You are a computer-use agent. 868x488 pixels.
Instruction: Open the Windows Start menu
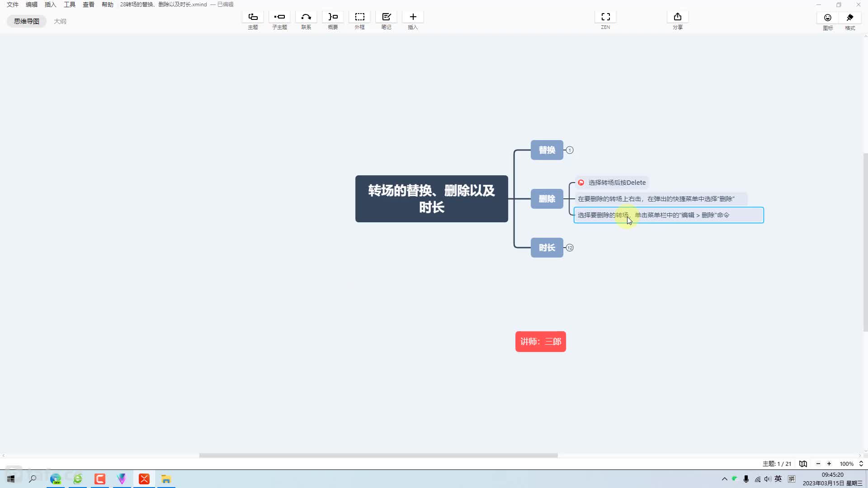click(11, 479)
